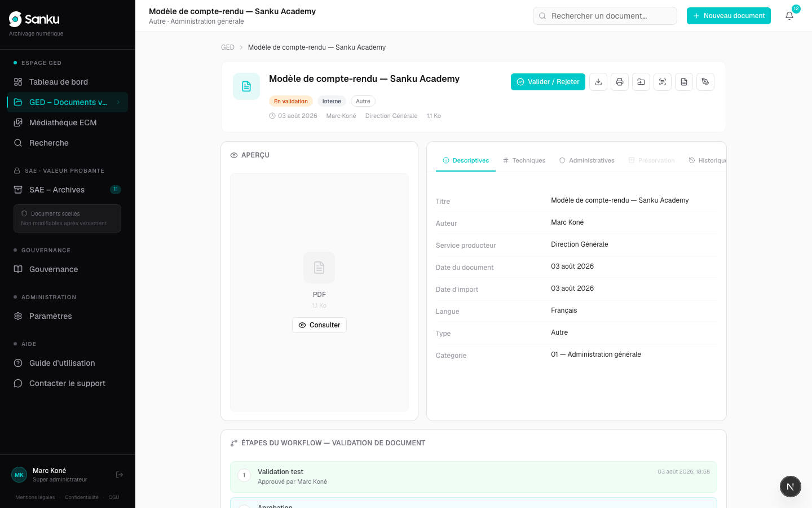Click the signature pen icon
Image resolution: width=812 pixels, height=508 pixels.
point(705,82)
